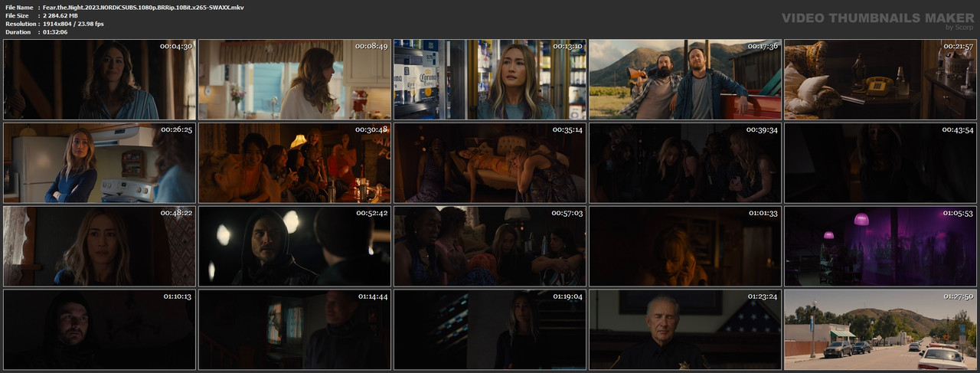Viewport: 980px width, 373px height.
Task: Select the street view thumbnail at 01:27:50
Action: [880, 329]
